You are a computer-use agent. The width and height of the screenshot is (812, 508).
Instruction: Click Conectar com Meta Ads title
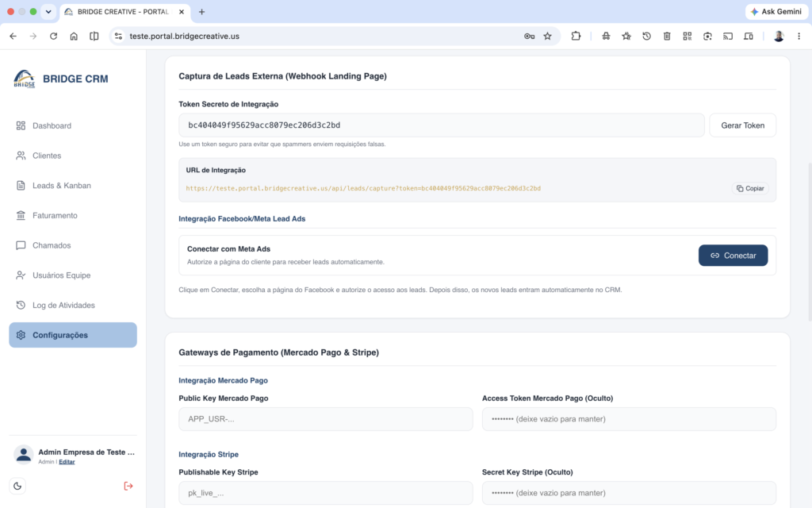pos(228,248)
